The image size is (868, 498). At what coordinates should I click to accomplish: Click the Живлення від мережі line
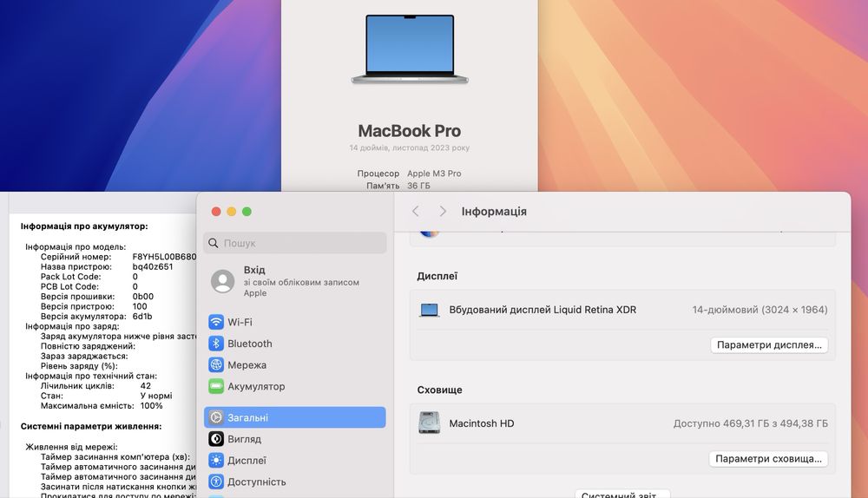pyautogui.click(x=71, y=447)
